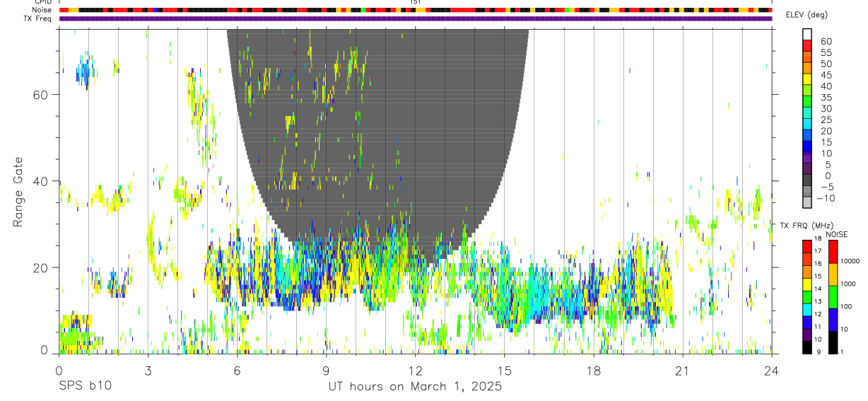This screenshot has width=868, height=401.
Task: Select the 'Noise' row label at top left
Action: coord(42,10)
